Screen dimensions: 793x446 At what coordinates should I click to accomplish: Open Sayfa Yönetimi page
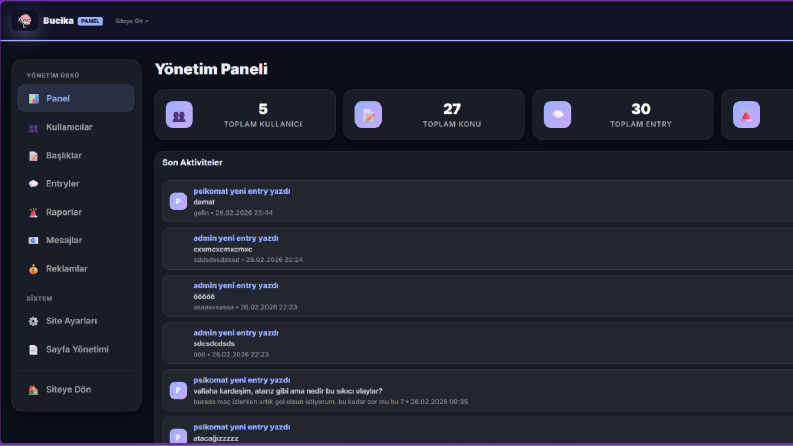[76, 349]
